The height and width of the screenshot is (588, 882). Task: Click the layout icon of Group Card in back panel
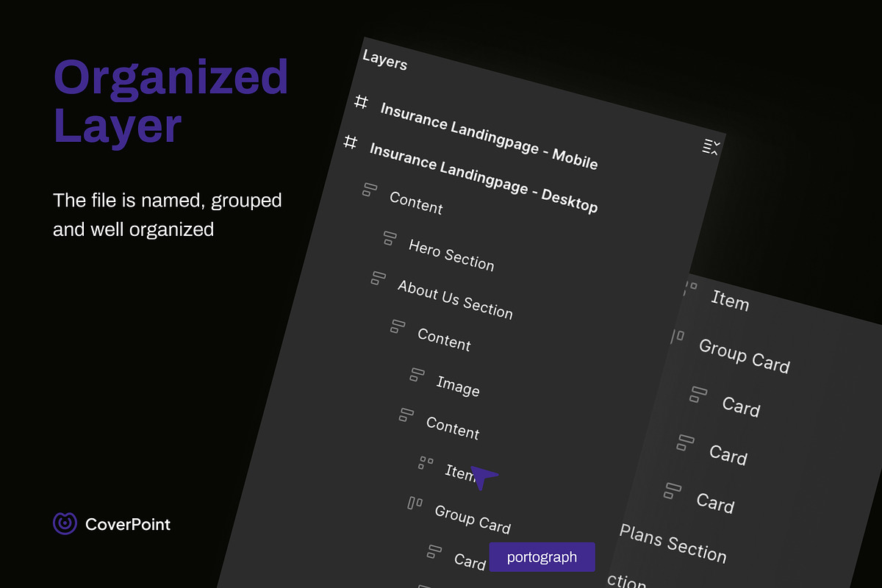pyautogui.click(x=677, y=337)
